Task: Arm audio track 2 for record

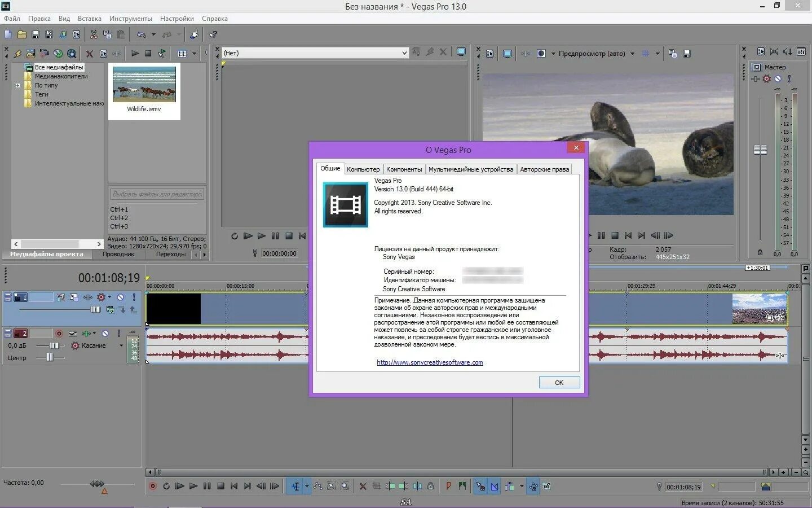Action: coord(59,334)
